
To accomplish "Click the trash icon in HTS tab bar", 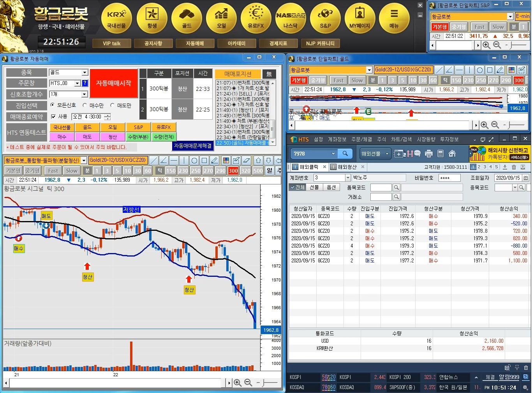I will coord(514,167).
